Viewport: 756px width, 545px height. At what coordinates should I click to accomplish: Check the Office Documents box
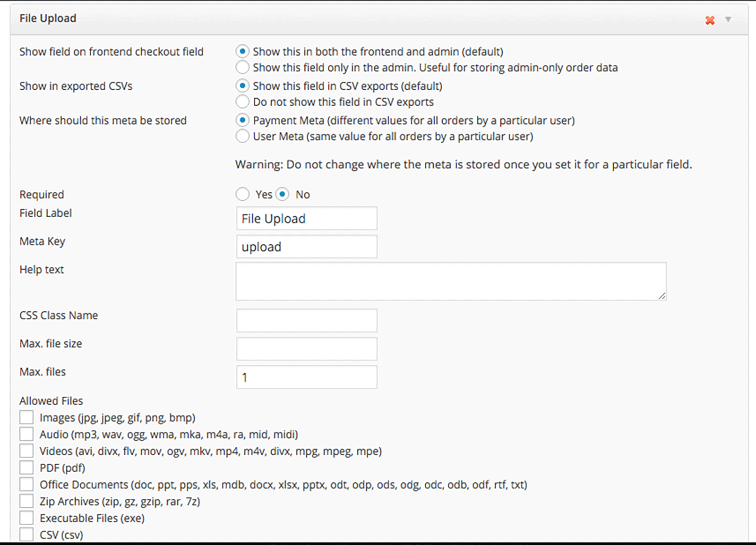pyautogui.click(x=26, y=485)
